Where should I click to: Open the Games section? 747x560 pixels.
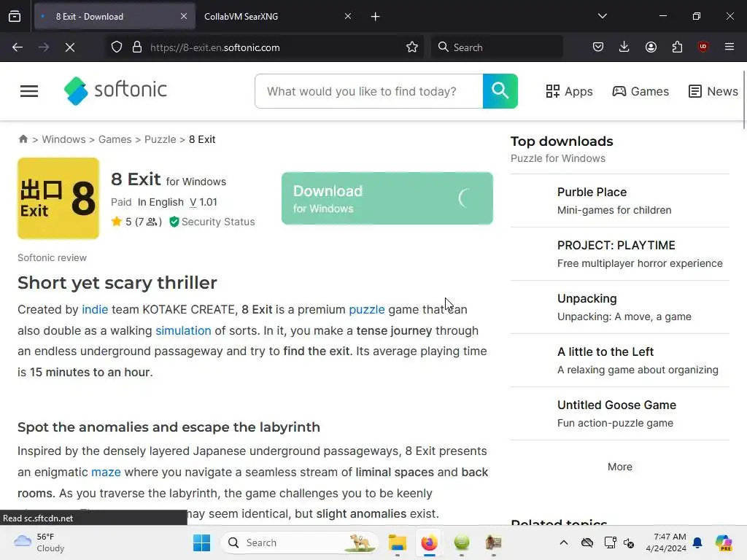point(640,91)
